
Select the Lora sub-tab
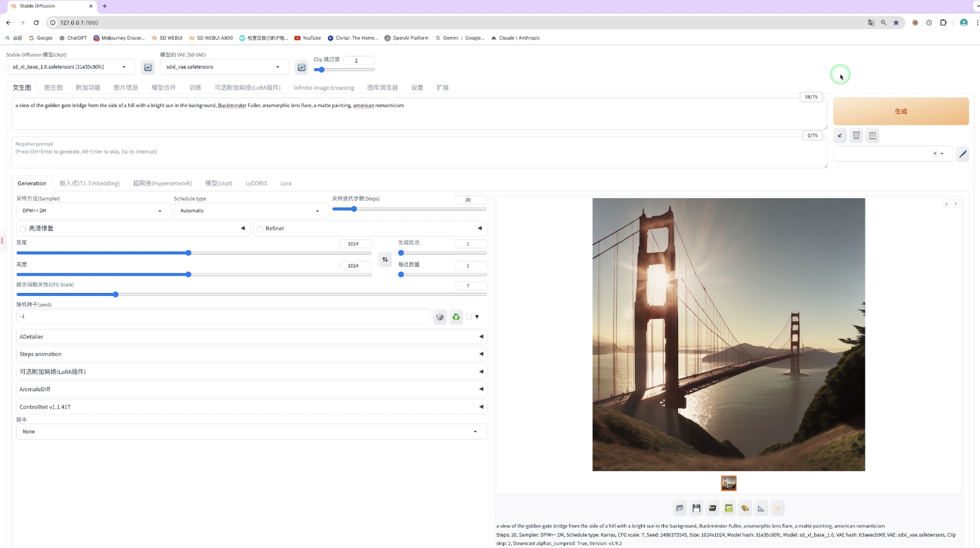coord(286,183)
